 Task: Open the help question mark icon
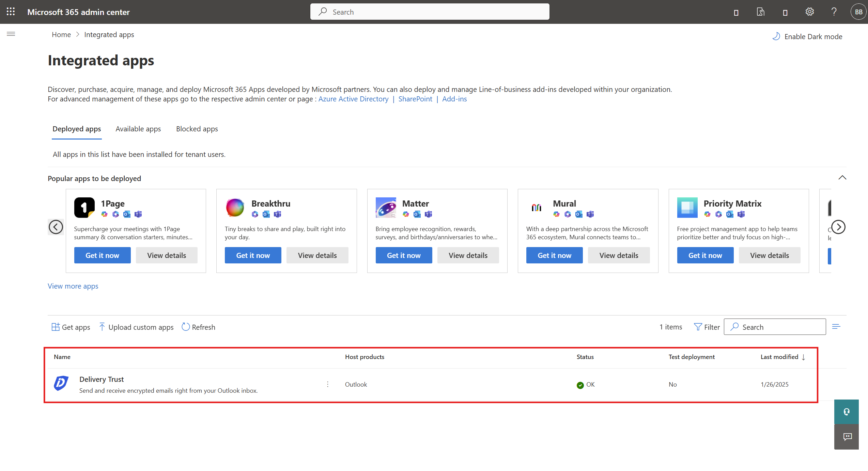click(834, 12)
